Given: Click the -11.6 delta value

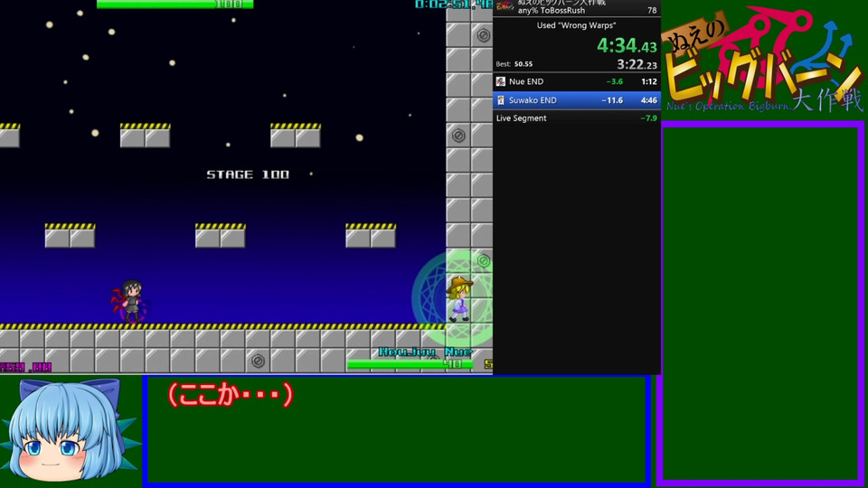Looking at the screenshot, I should coord(612,100).
